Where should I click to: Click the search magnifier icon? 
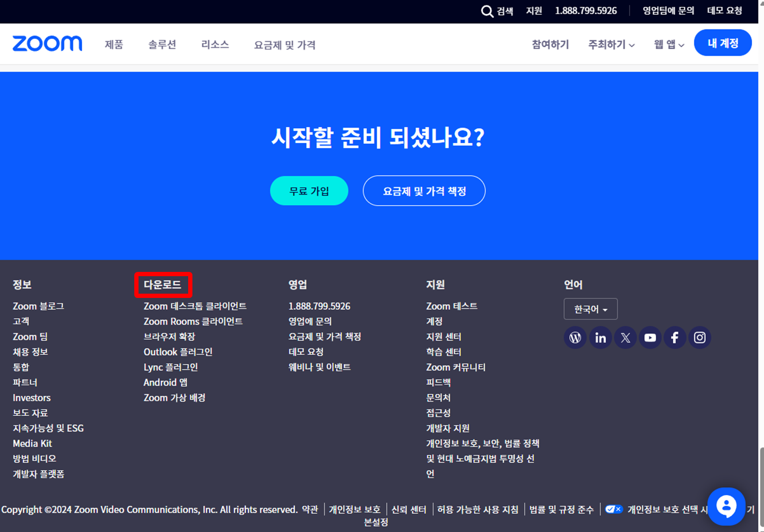click(487, 11)
